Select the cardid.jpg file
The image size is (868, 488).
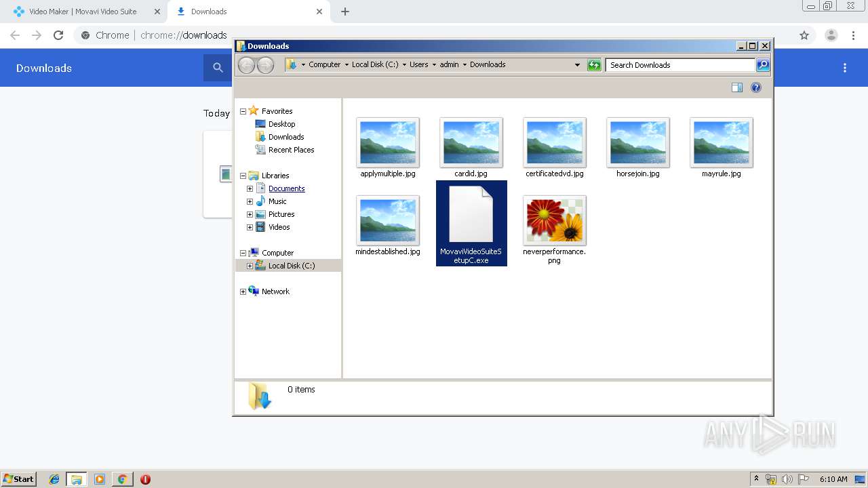coord(471,148)
